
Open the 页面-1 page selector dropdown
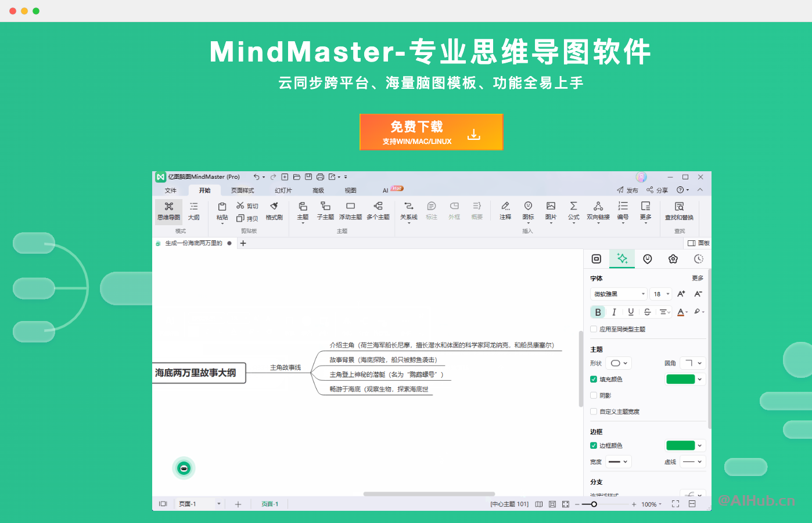(200, 504)
